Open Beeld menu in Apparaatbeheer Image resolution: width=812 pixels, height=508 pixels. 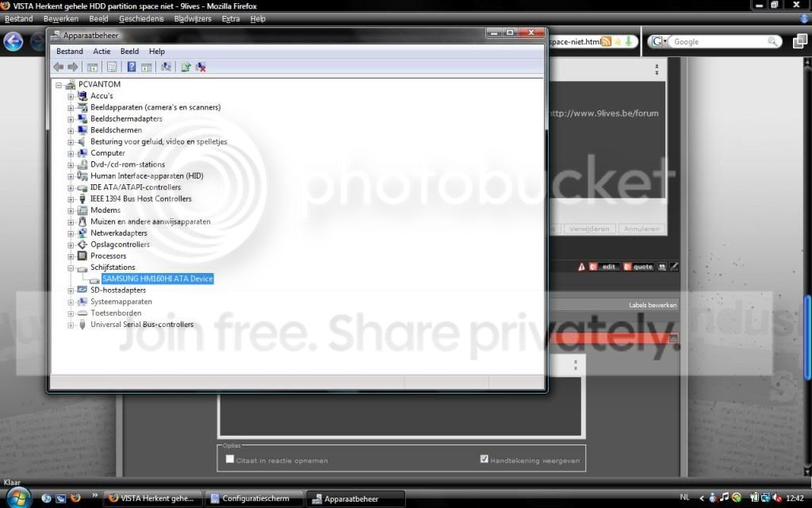pyautogui.click(x=129, y=52)
